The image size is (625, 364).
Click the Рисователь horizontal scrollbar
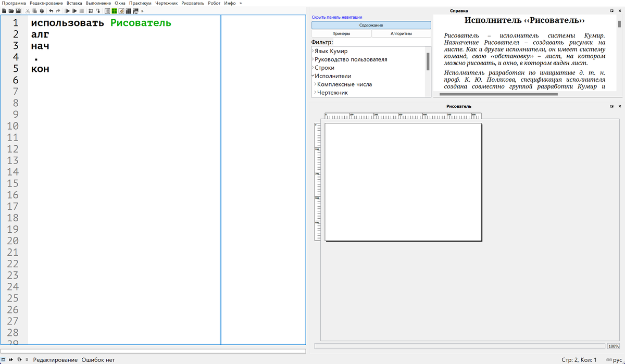(460, 346)
